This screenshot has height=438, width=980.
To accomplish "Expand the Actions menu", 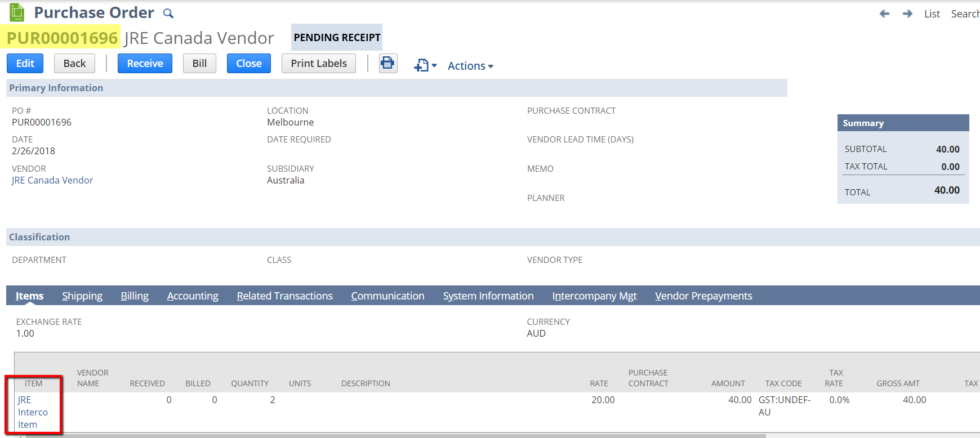I will click(x=470, y=66).
